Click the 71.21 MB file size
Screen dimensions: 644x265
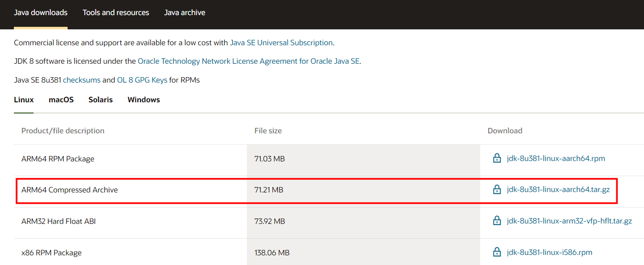(x=269, y=190)
